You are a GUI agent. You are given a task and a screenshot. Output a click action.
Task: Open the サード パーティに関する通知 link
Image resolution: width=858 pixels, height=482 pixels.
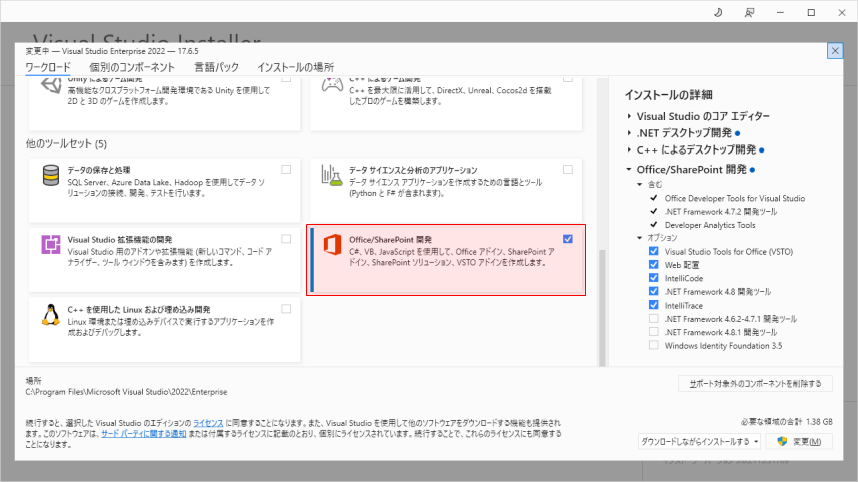[143, 433]
